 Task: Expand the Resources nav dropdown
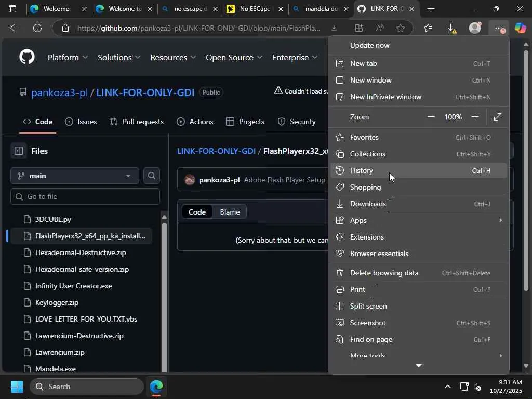click(x=173, y=57)
